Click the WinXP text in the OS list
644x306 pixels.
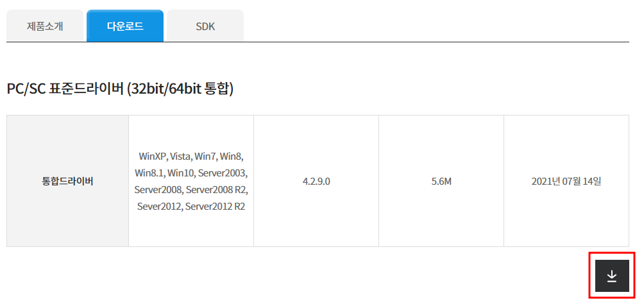153,156
